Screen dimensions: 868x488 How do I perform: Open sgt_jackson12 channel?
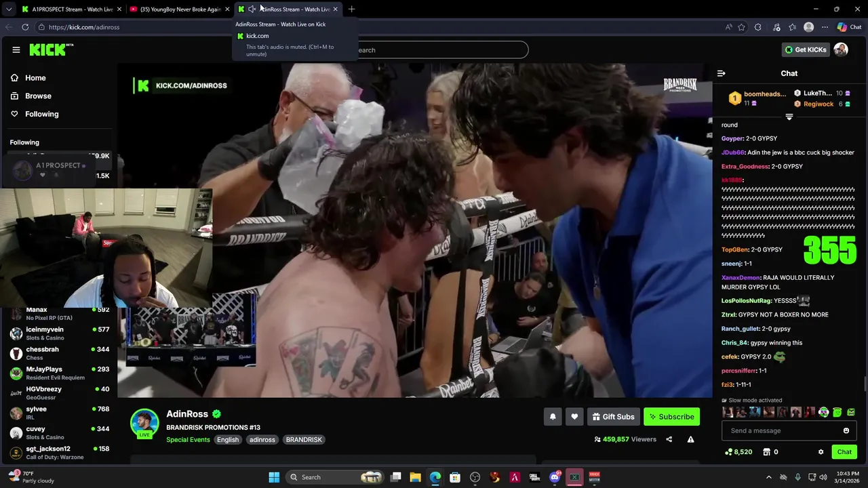click(60, 452)
